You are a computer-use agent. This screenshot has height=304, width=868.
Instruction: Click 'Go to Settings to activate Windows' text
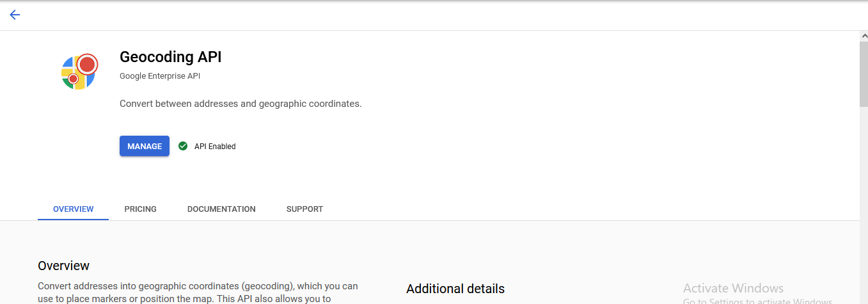coord(757,301)
